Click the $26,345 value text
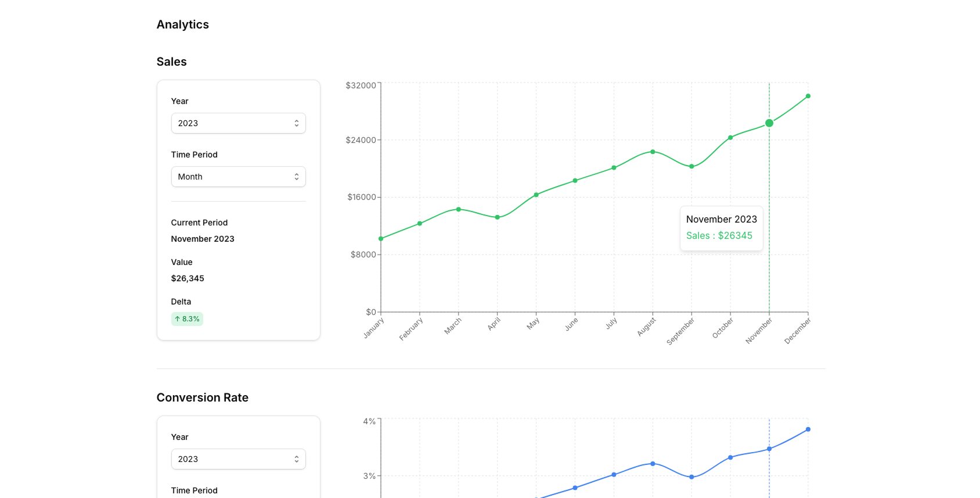Screen dimensions: 980x498 [x=188, y=278]
